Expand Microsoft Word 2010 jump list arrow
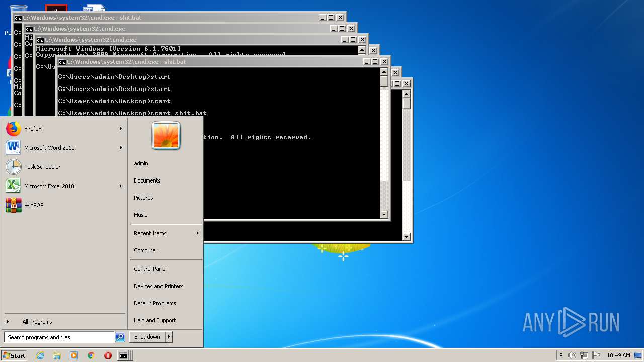 coord(121,148)
